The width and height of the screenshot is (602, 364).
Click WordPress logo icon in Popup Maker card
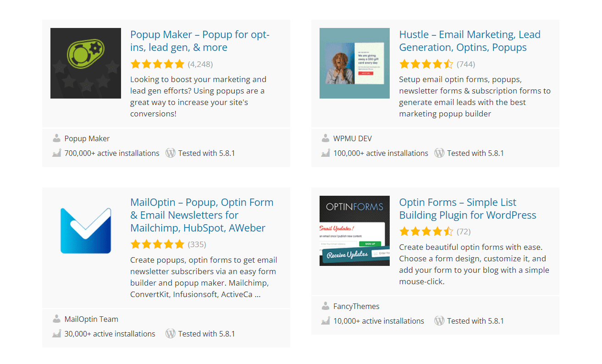pos(171,153)
